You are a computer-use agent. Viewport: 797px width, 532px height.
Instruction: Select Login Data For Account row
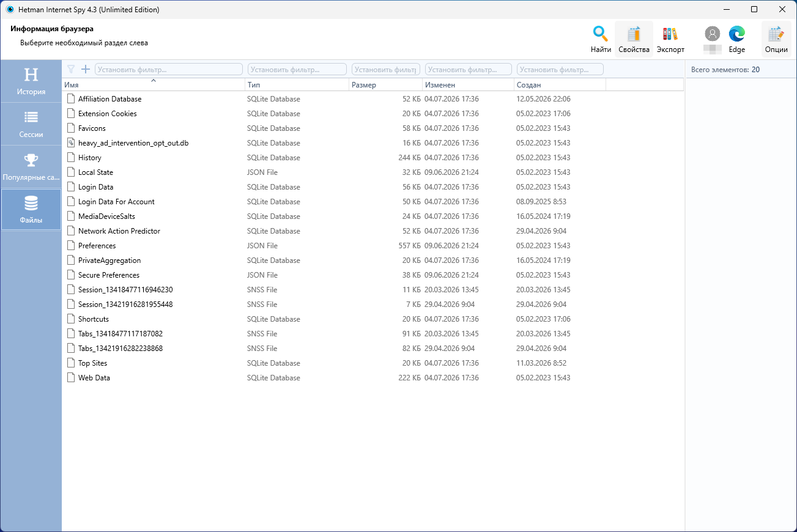point(373,202)
